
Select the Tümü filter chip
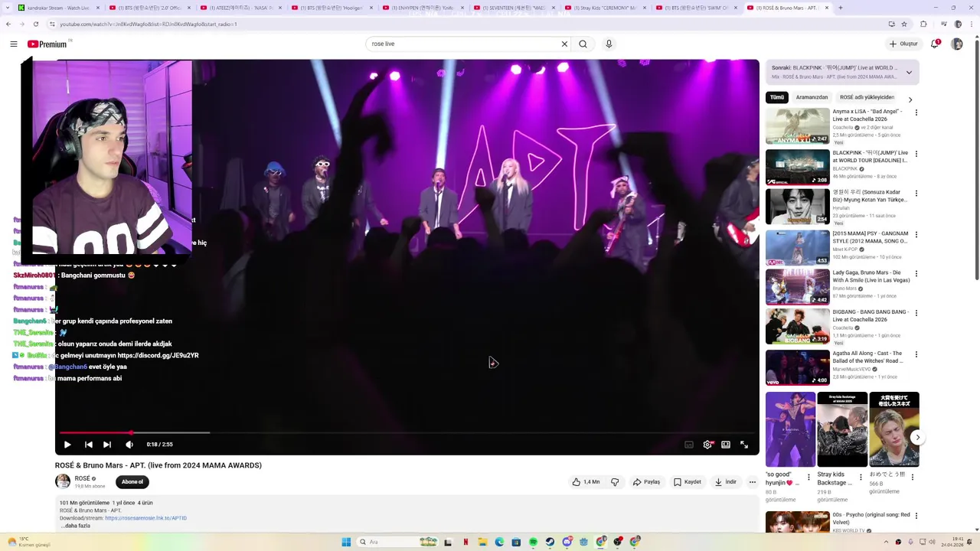[777, 98]
